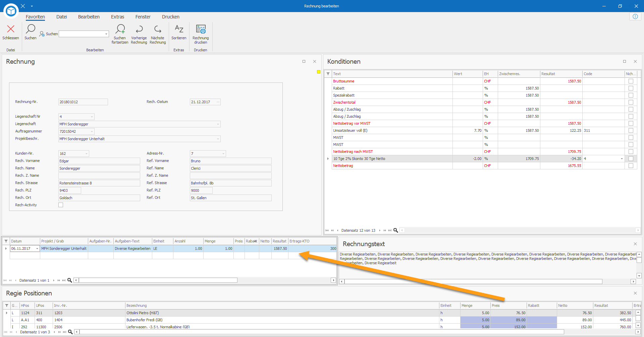The width and height of the screenshot is (644, 337).
Task: Switch to the Datei tab
Action: pos(62,17)
